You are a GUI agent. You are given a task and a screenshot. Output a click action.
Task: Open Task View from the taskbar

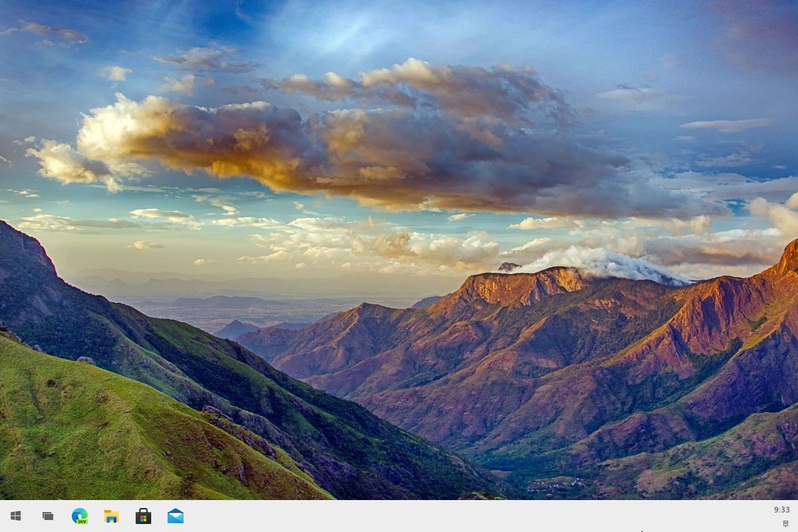tap(48, 515)
